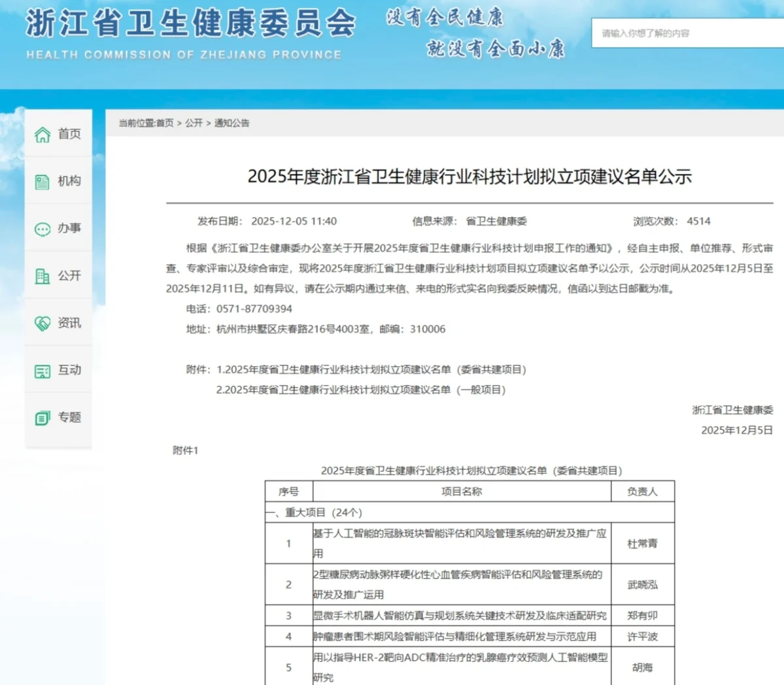Click the 没有全民健康 slogan graphic
The height and width of the screenshot is (685, 784).
tap(445, 19)
